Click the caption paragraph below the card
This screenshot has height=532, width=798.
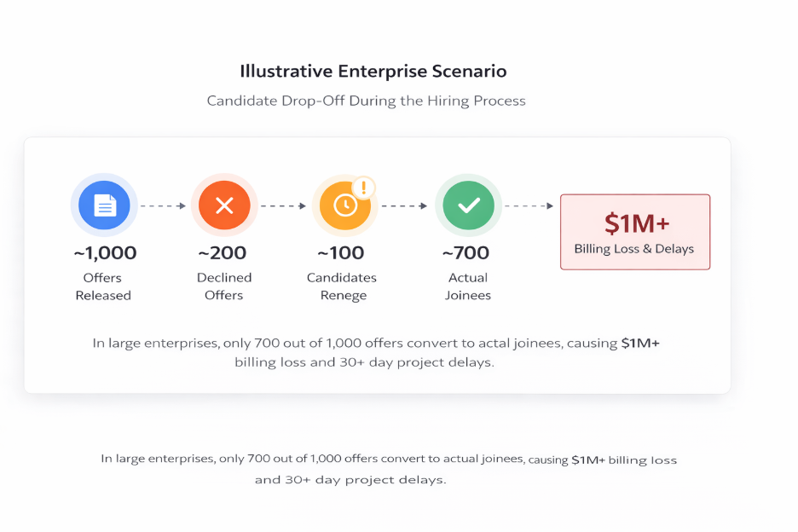point(389,469)
